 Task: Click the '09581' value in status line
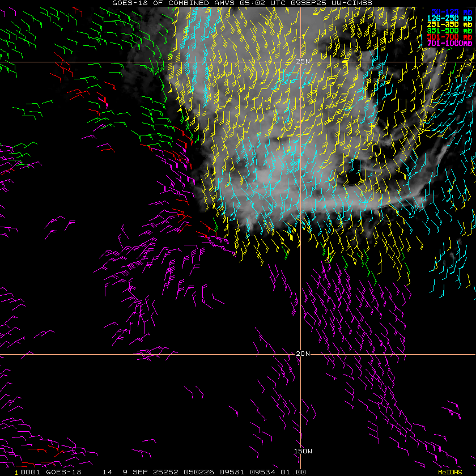tap(232, 472)
